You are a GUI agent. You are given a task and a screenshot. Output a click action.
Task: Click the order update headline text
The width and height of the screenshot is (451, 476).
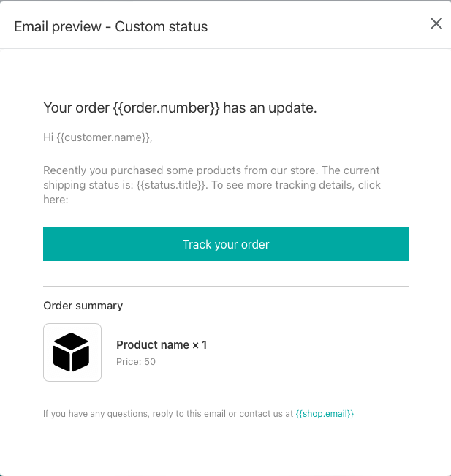[180, 107]
